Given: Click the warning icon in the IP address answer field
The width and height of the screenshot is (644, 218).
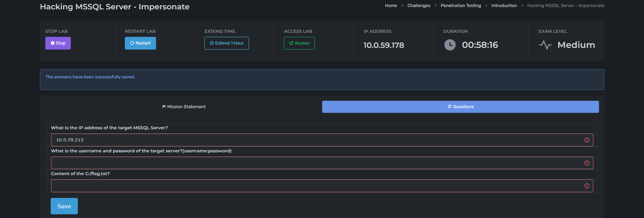Looking at the screenshot, I should 587,140.
